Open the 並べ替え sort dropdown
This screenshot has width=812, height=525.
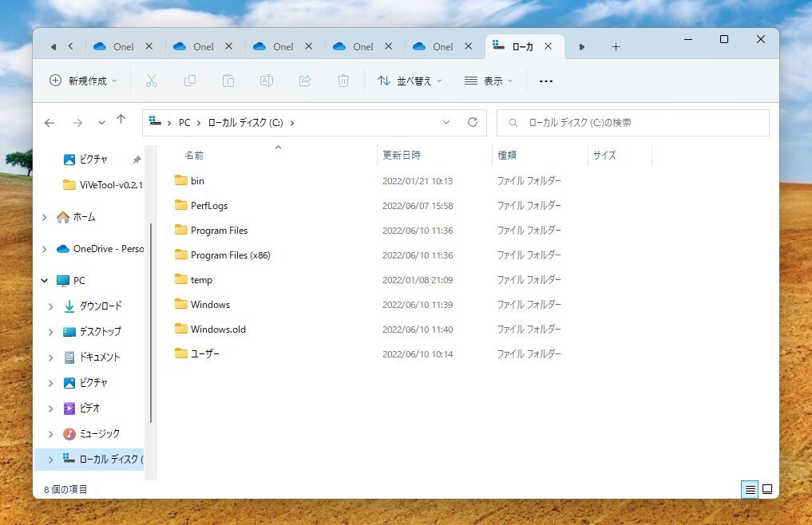click(410, 81)
